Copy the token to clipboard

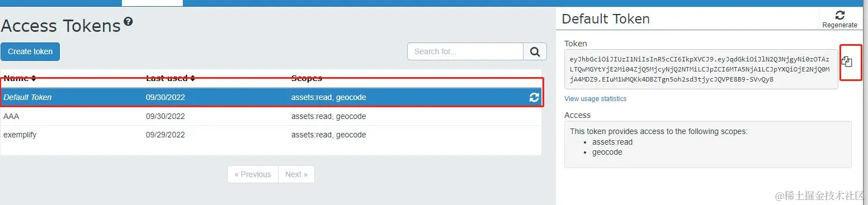[x=847, y=62]
